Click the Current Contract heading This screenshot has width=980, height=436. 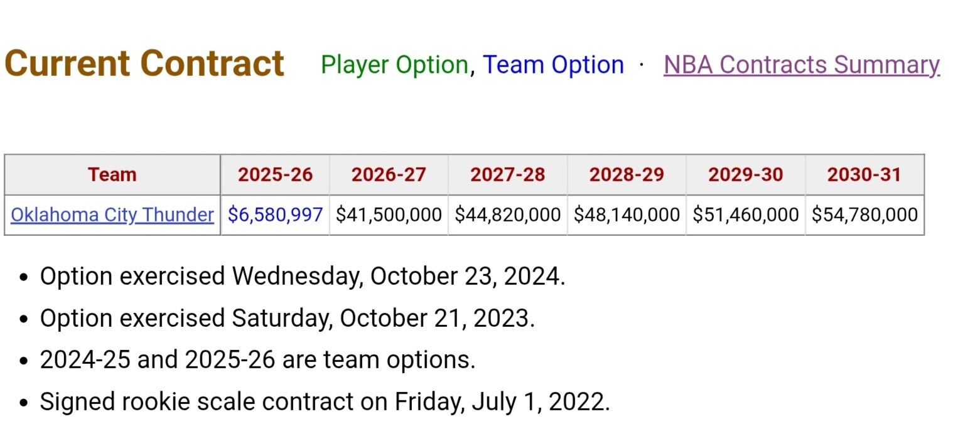pyautogui.click(x=144, y=64)
